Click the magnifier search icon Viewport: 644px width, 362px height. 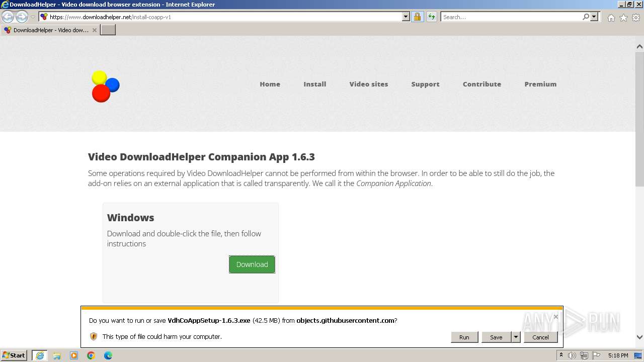[586, 17]
